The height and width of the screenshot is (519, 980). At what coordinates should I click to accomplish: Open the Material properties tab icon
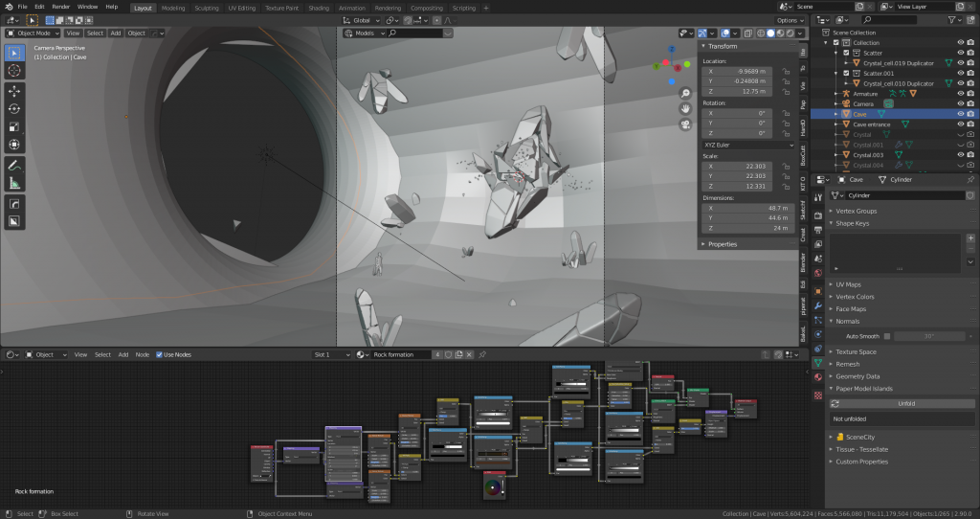pos(818,377)
